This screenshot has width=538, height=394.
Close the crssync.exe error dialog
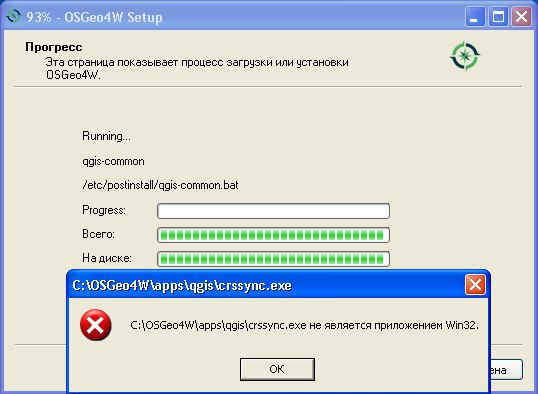(475, 285)
